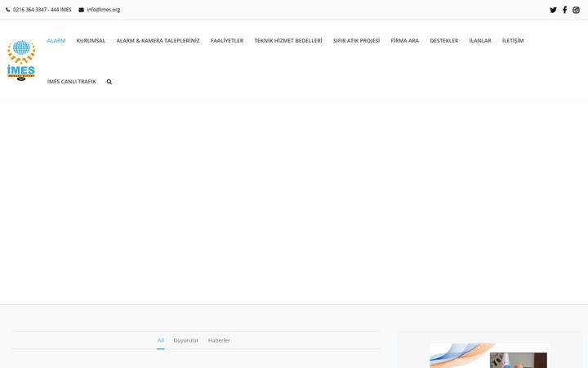Click the İMES logo
Image resolution: width=588 pixels, height=368 pixels.
click(21, 61)
